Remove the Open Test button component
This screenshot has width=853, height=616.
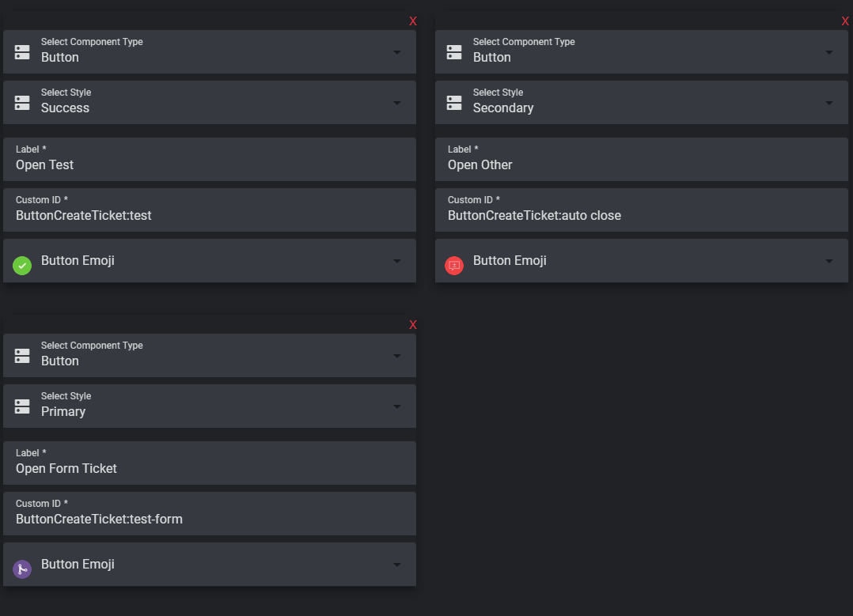point(413,21)
